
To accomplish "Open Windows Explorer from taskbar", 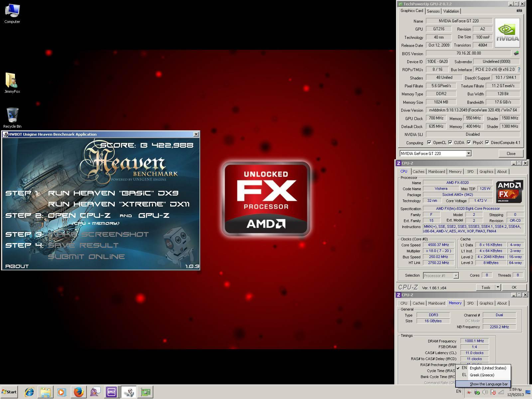I will [46, 392].
